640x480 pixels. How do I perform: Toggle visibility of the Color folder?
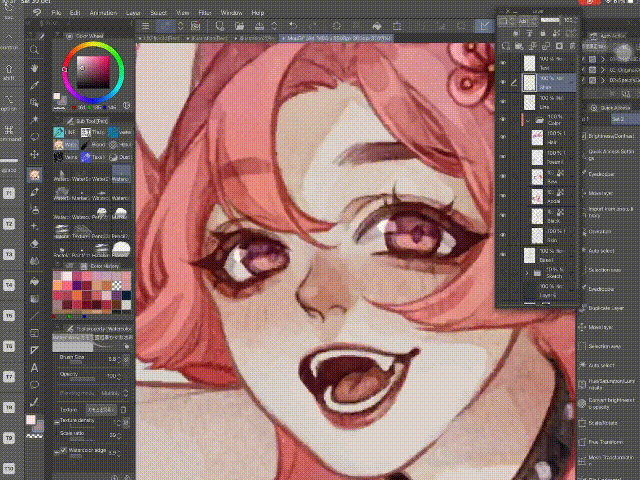click(x=503, y=120)
